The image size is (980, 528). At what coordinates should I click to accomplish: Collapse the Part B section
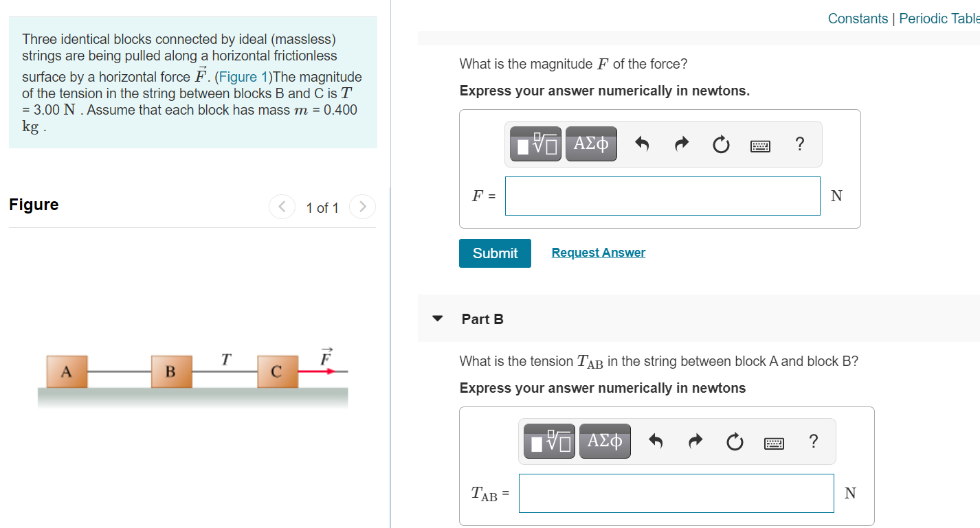coord(438,319)
